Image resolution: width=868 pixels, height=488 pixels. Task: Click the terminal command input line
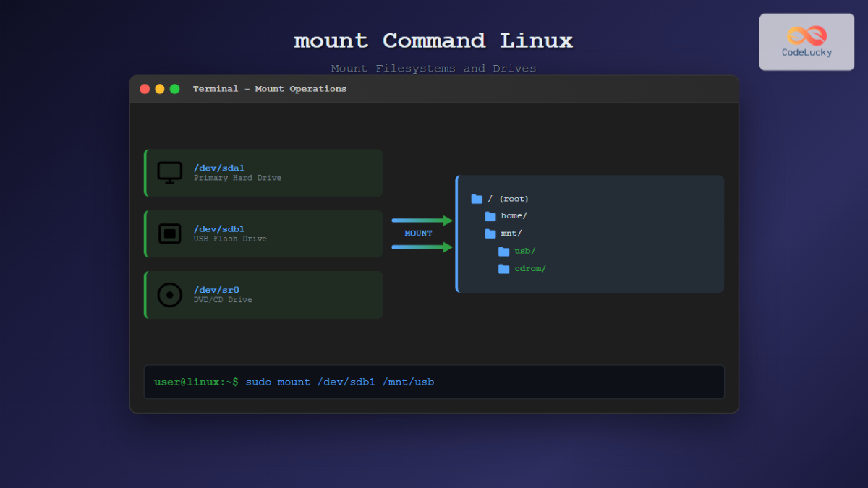pyautogui.click(x=434, y=382)
